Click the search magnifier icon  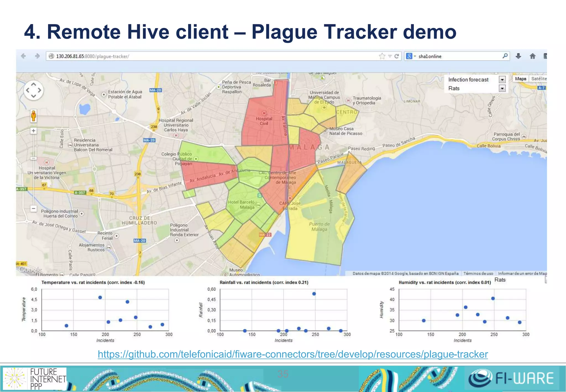505,56
